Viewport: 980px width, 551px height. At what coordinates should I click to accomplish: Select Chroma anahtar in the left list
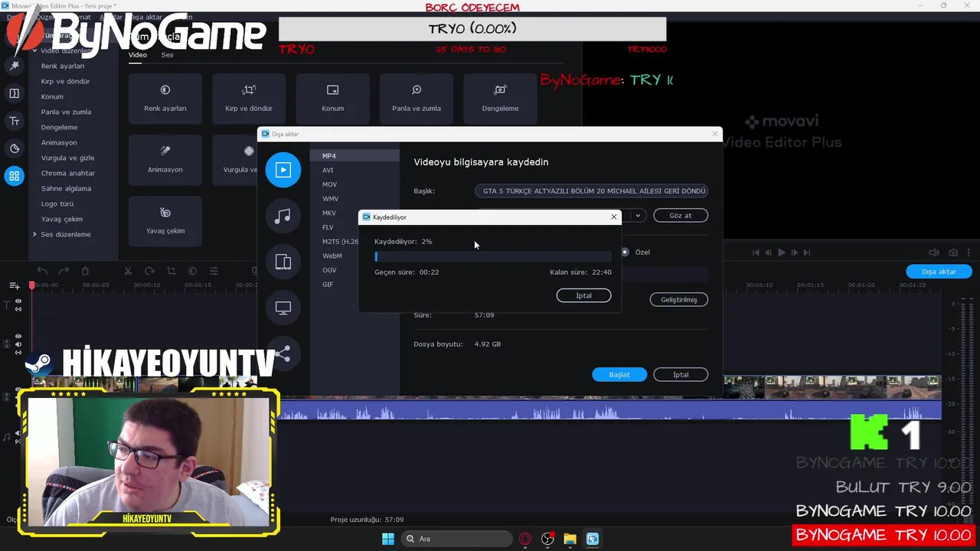pos(68,173)
